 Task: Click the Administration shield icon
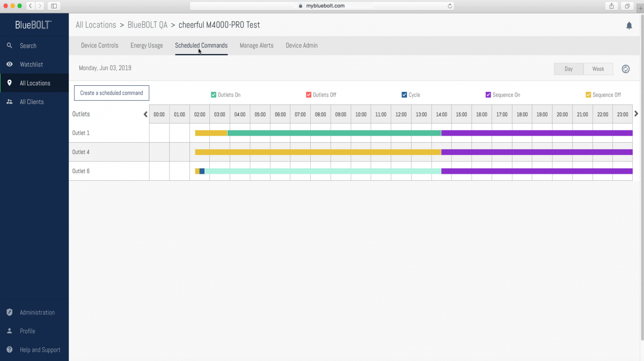[x=9, y=312]
